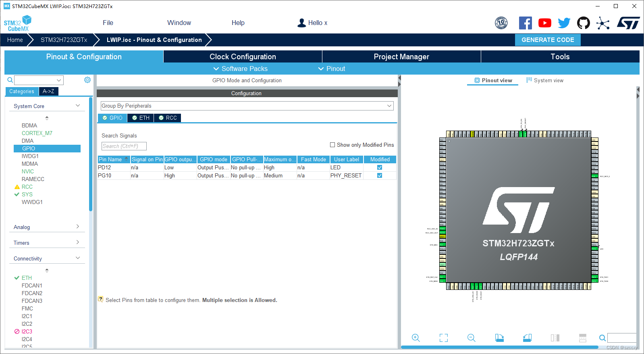Open the Twitter link icon
The image size is (644, 354).
(564, 23)
